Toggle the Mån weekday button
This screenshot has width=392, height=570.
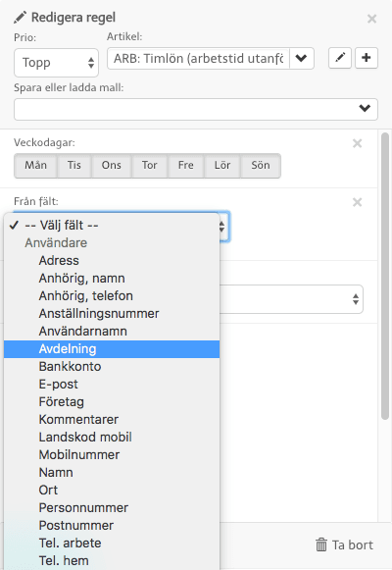coord(35,166)
